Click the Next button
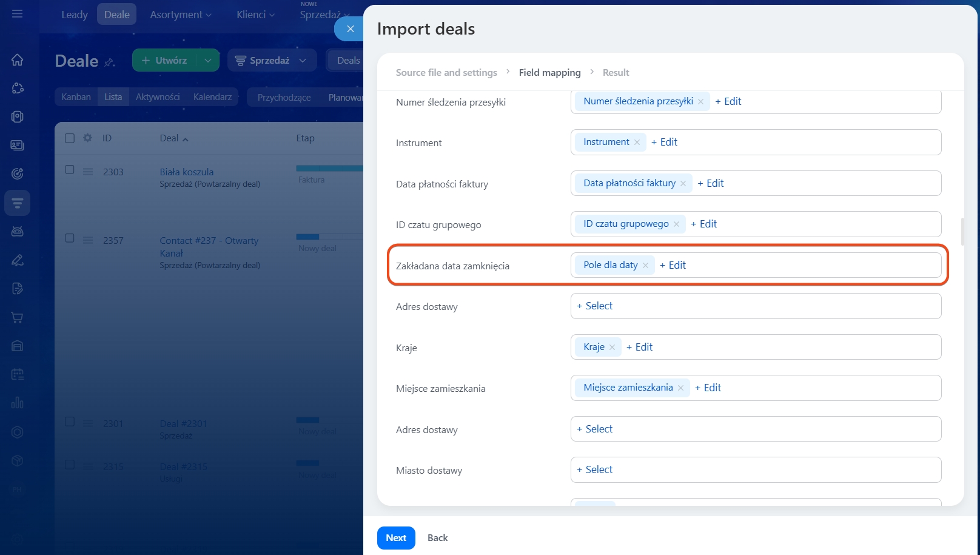980x555 pixels. pyautogui.click(x=396, y=538)
